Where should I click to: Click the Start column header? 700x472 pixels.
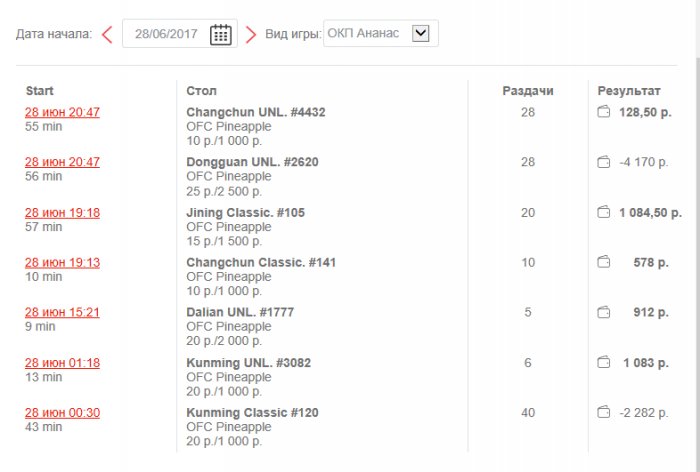tap(39, 91)
